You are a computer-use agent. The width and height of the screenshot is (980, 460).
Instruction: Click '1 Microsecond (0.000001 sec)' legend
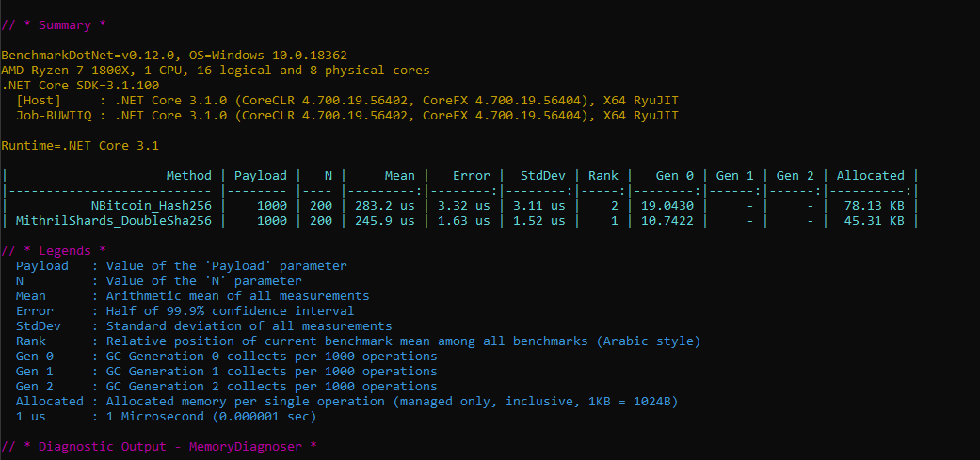211,417
